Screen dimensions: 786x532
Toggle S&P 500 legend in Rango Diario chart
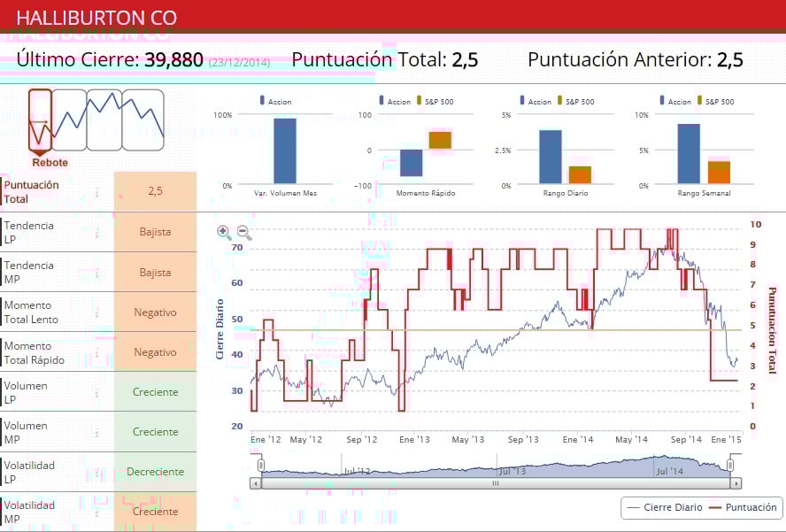click(575, 101)
